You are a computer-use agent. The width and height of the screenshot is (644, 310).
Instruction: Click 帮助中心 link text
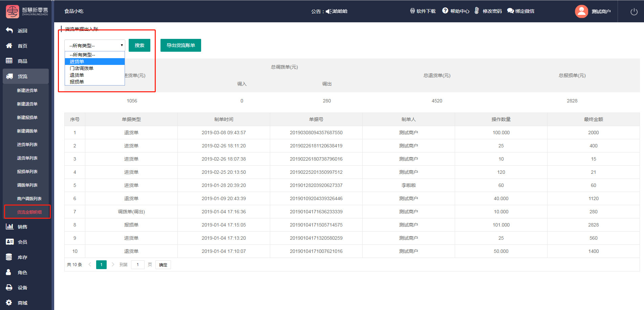[x=460, y=11]
